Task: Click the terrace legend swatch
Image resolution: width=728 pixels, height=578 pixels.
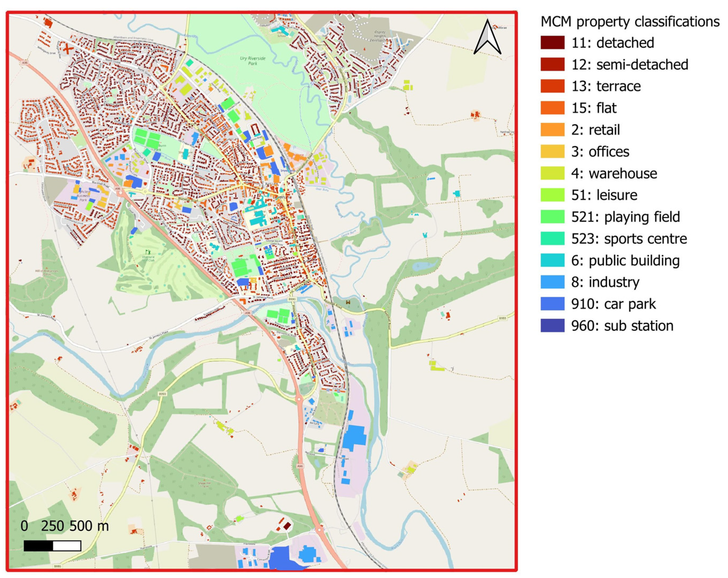Action: coord(552,86)
